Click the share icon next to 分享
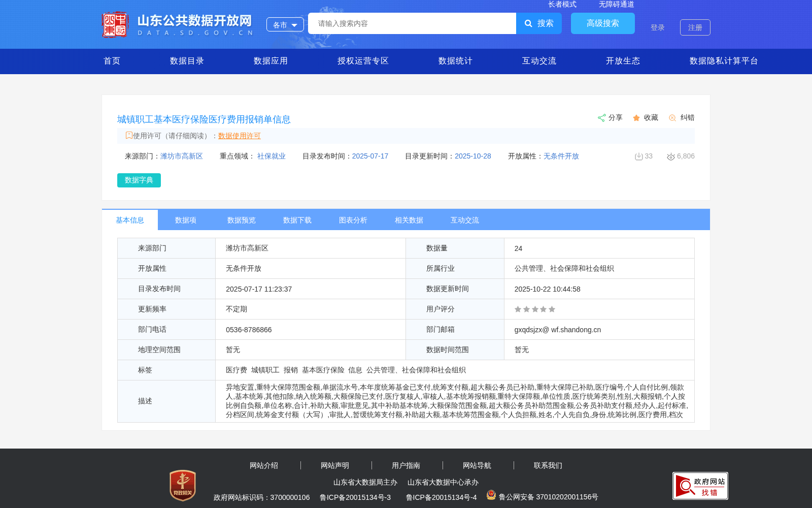The width and height of the screenshot is (812, 508). [x=601, y=118]
